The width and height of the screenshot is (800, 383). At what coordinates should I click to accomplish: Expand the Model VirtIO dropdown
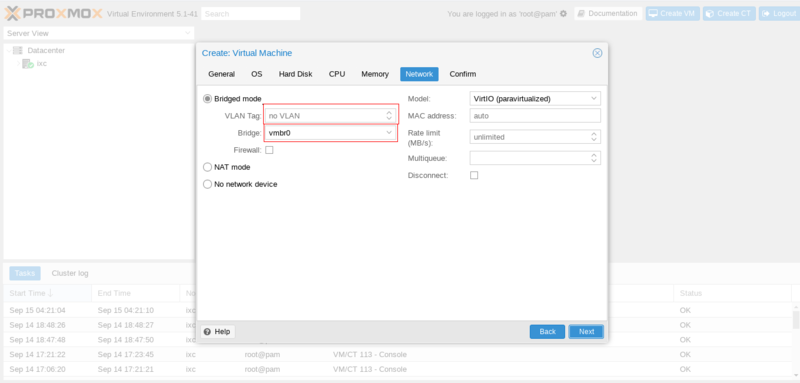tap(535, 98)
